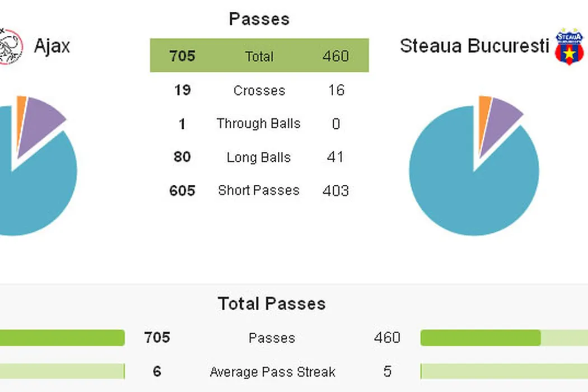Click the Total Passes section heading
Viewport: 588px width, 392px height.
(x=272, y=304)
